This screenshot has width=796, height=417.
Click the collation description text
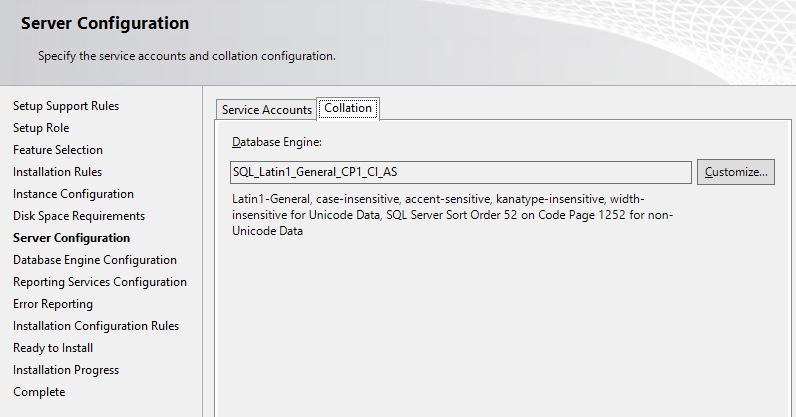pos(452,215)
